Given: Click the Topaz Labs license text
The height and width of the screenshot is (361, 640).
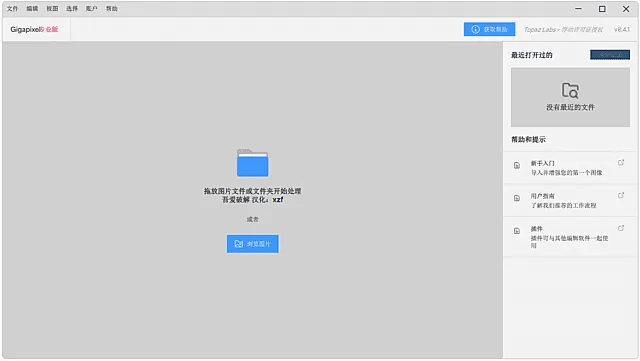Looking at the screenshot, I should (563, 29).
